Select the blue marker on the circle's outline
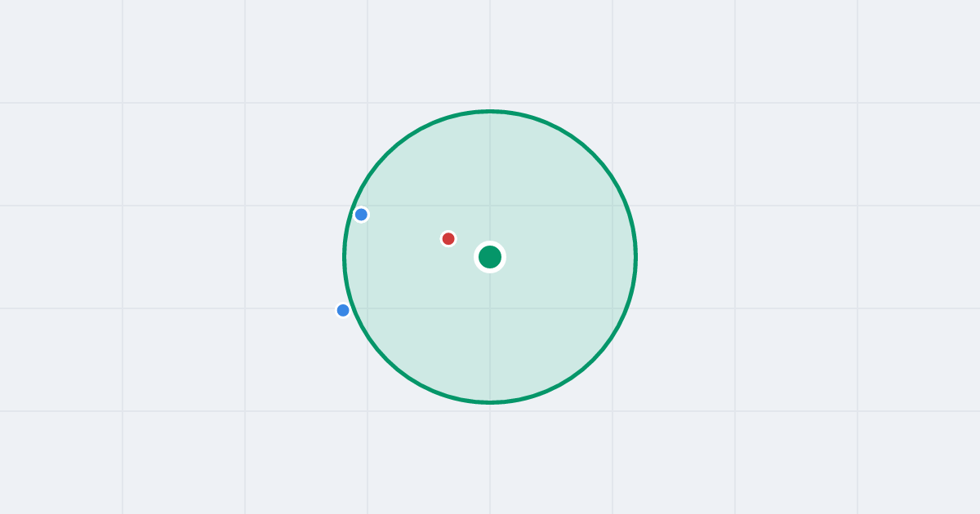Screen dimensions: 980x514 [361, 215]
